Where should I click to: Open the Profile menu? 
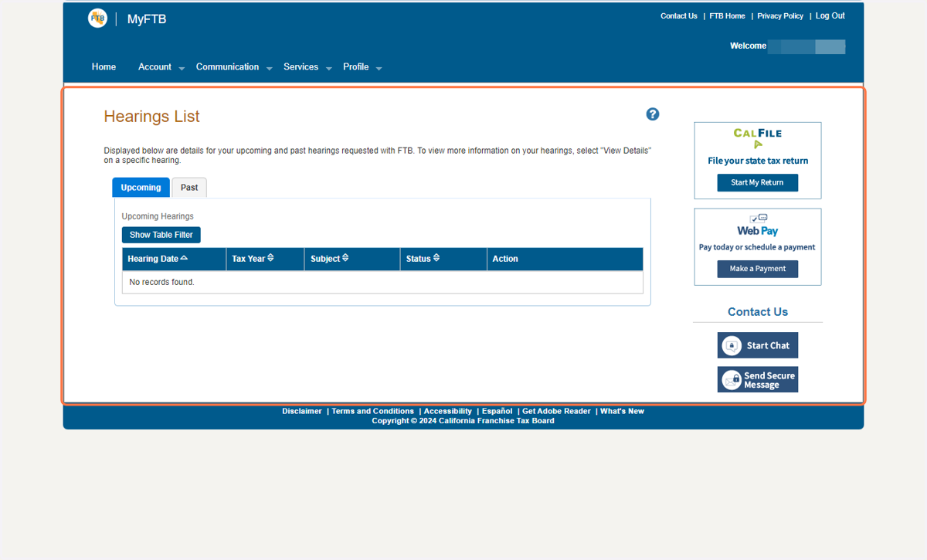355,67
